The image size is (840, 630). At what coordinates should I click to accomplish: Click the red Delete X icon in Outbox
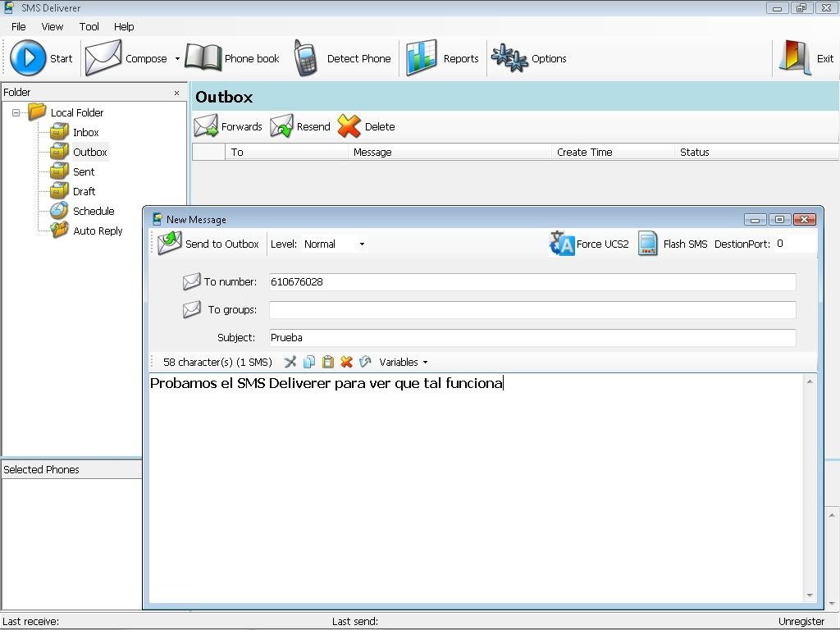[349, 126]
